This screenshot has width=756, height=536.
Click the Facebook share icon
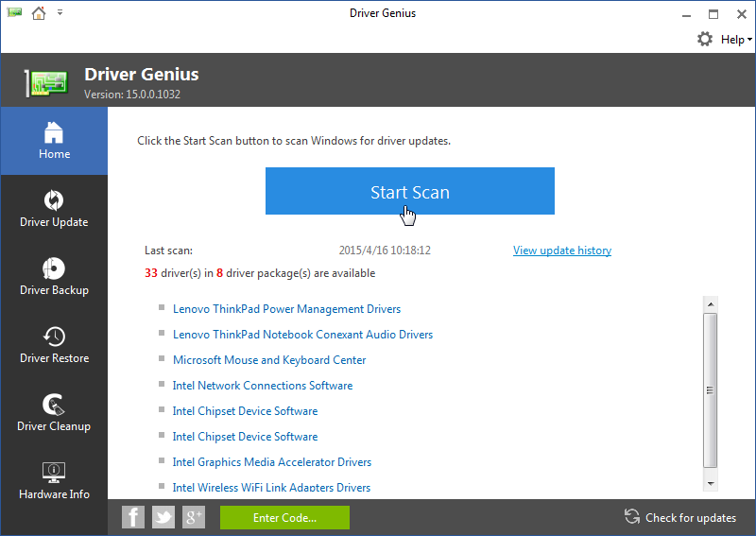click(133, 518)
